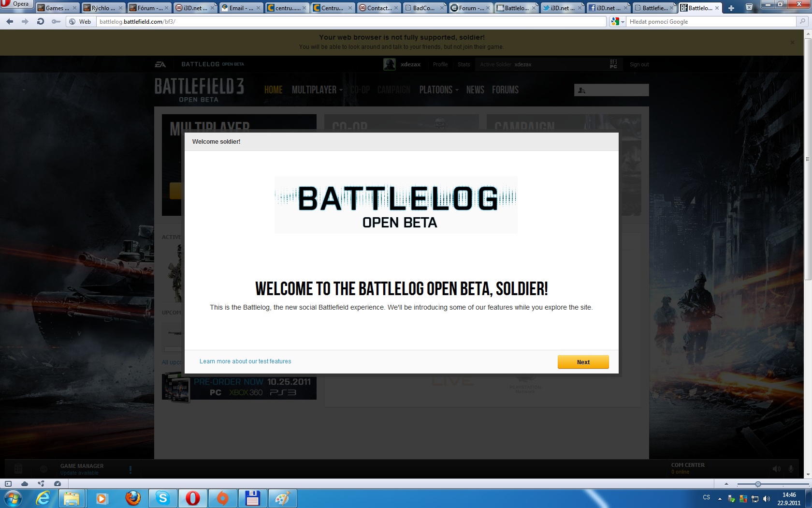Viewport: 812px width, 508px height.
Task: Reload the page with the refresh icon
Action: point(40,21)
